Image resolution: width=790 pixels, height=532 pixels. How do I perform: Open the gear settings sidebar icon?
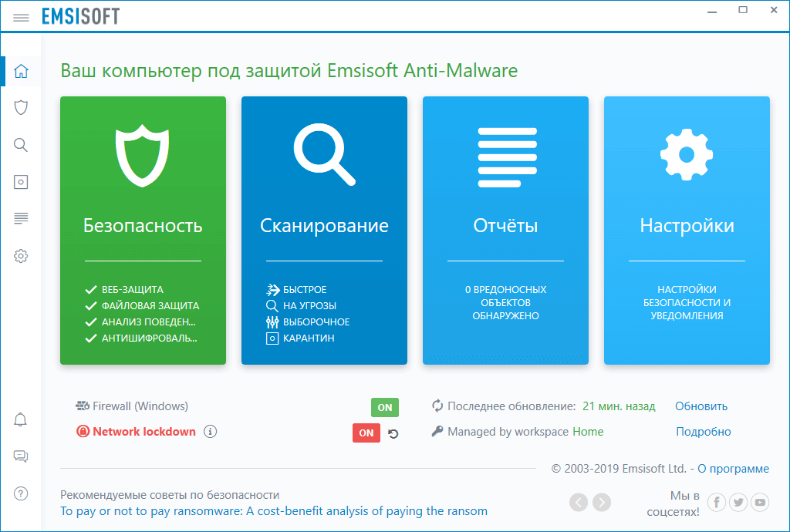click(21, 256)
